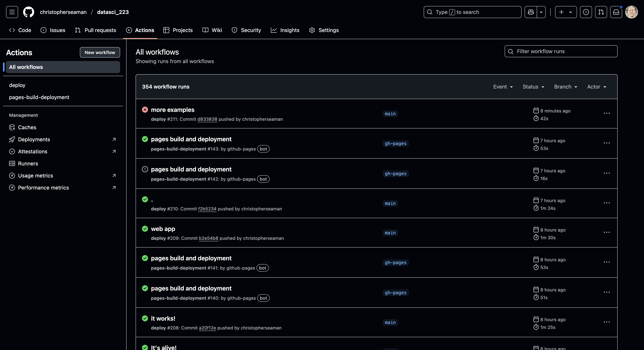Open the issues icon near the avatar
644x350 pixels.
pyautogui.click(x=586, y=12)
